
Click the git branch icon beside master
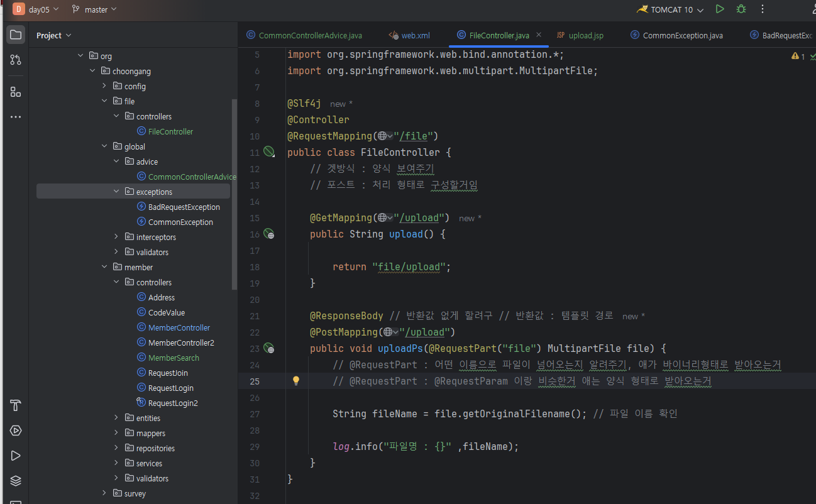click(76, 9)
